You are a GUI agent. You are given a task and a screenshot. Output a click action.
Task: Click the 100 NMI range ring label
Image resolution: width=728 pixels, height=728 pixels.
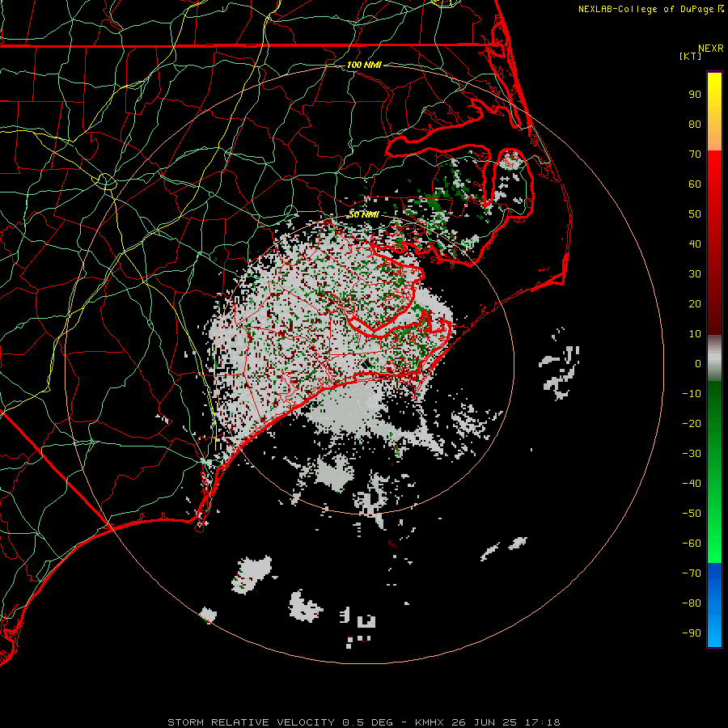(364, 65)
